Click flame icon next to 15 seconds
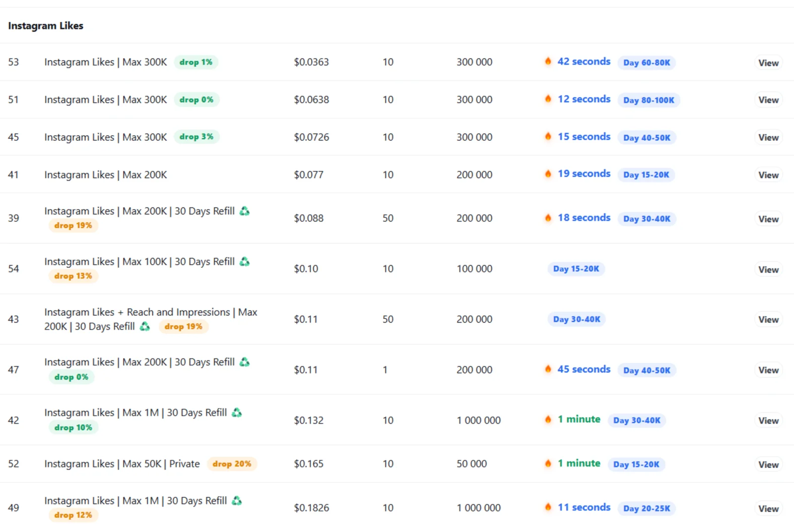 click(548, 136)
